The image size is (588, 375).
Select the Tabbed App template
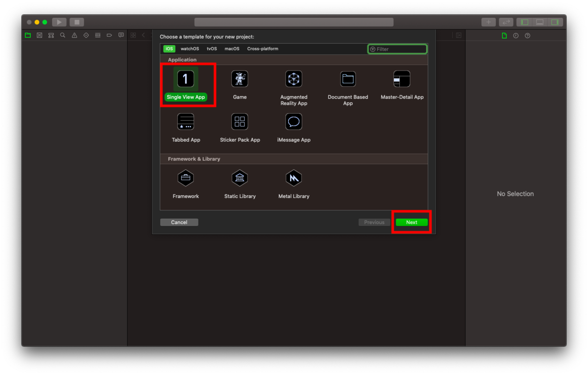[x=186, y=127]
